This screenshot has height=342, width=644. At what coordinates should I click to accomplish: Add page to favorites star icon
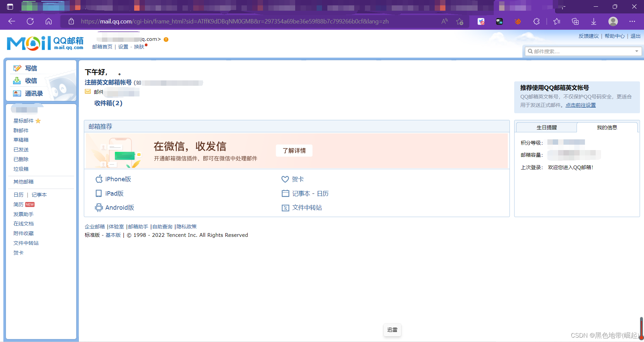click(x=460, y=21)
